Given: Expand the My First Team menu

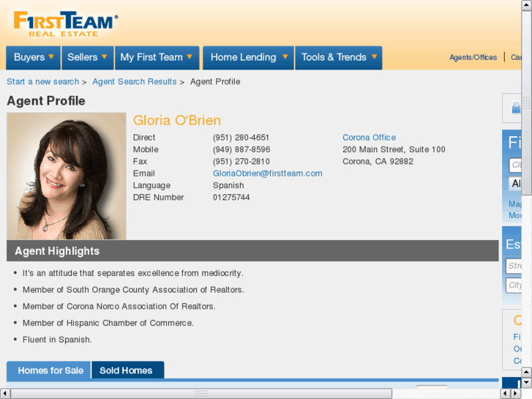Looking at the screenshot, I should point(157,57).
